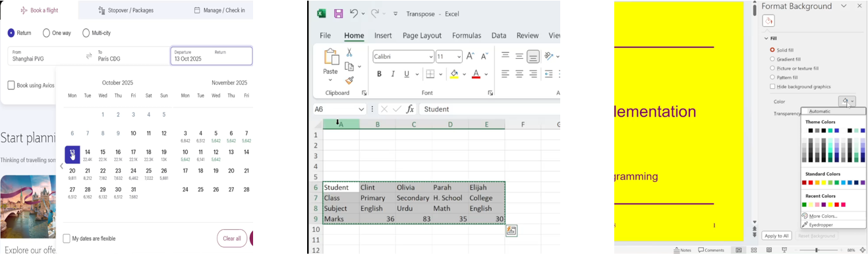Swap From and To airports icon
Viewport: 868px width, 255px height.
tap(89, 56)
